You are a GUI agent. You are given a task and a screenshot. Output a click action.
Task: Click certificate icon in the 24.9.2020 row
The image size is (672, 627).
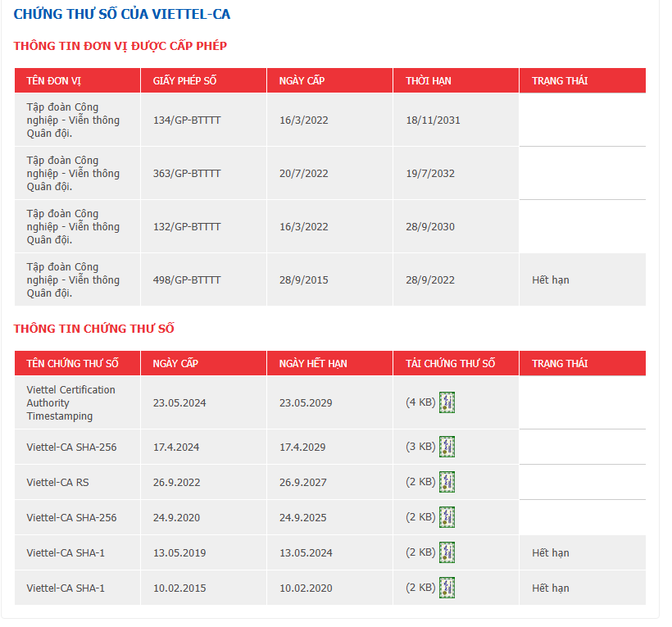pos(447,517)
